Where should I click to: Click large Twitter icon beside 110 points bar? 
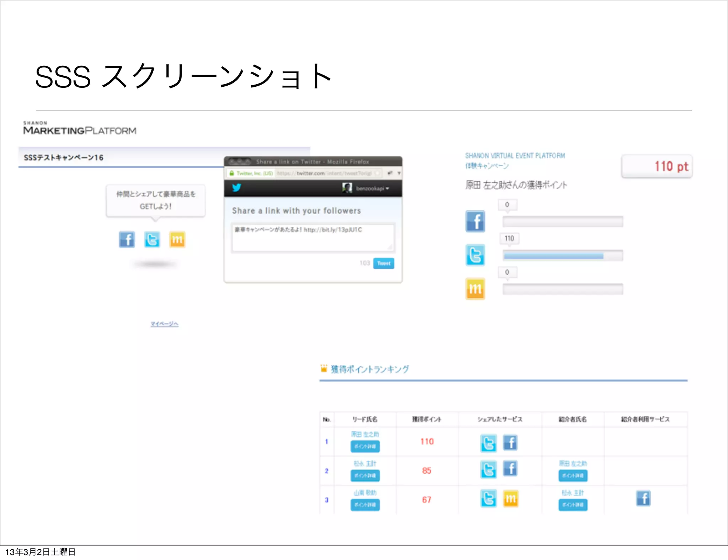click(x=475, y=255)
